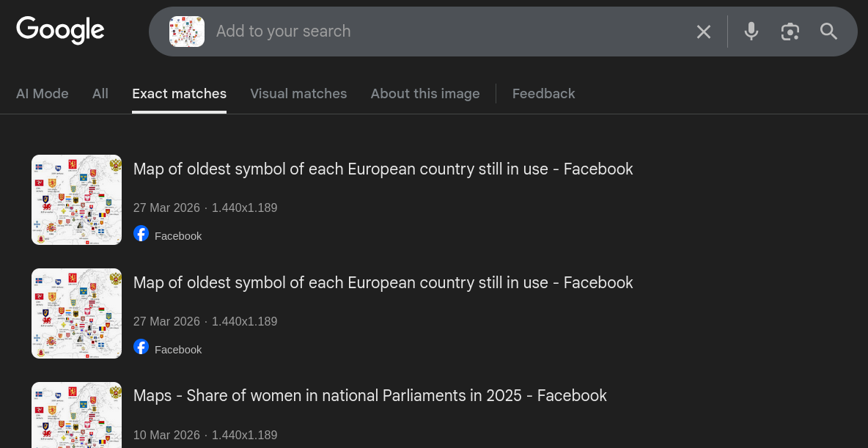Open Google Lens camera search icon
The width and height of the screenshot is (868, 448).
tap(790, 32)
